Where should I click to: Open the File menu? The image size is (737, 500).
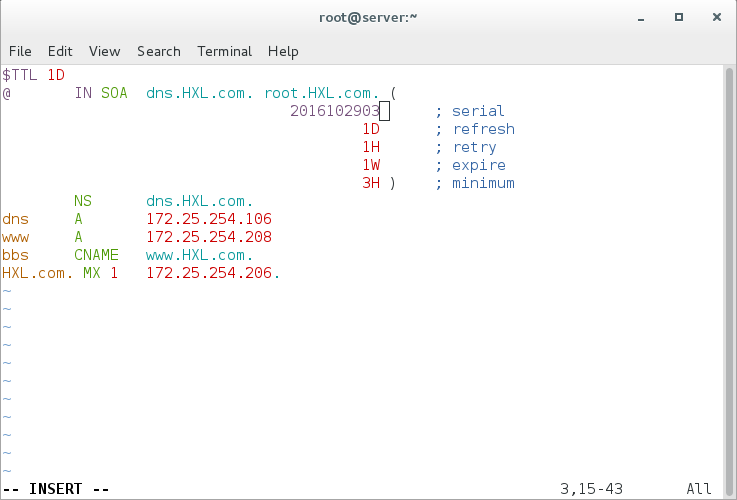[20, 51]
